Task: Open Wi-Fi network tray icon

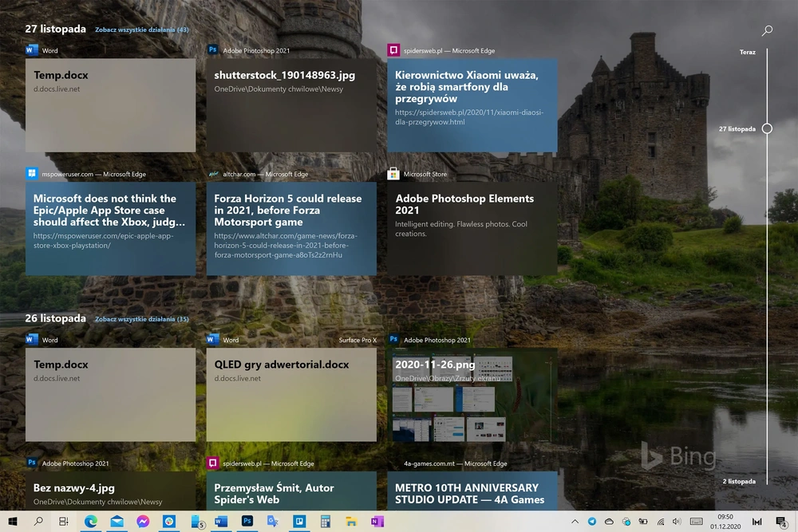Action: click(661, 522)
